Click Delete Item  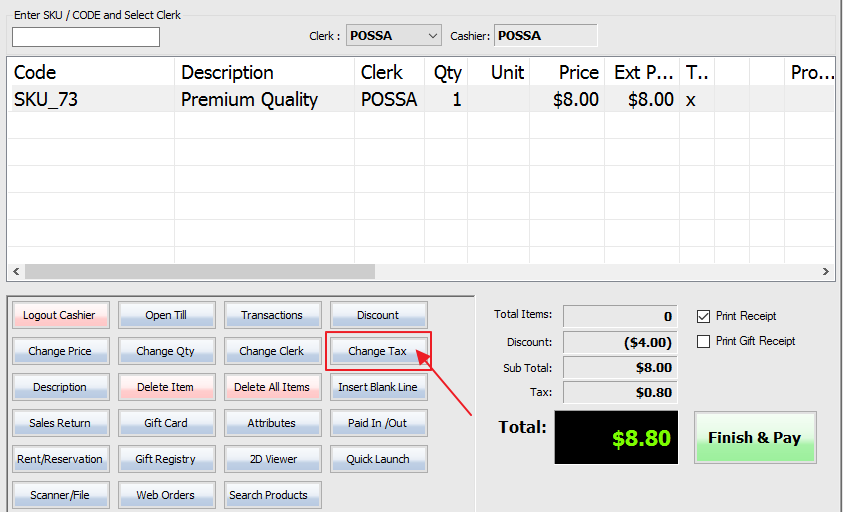point(167,387)
